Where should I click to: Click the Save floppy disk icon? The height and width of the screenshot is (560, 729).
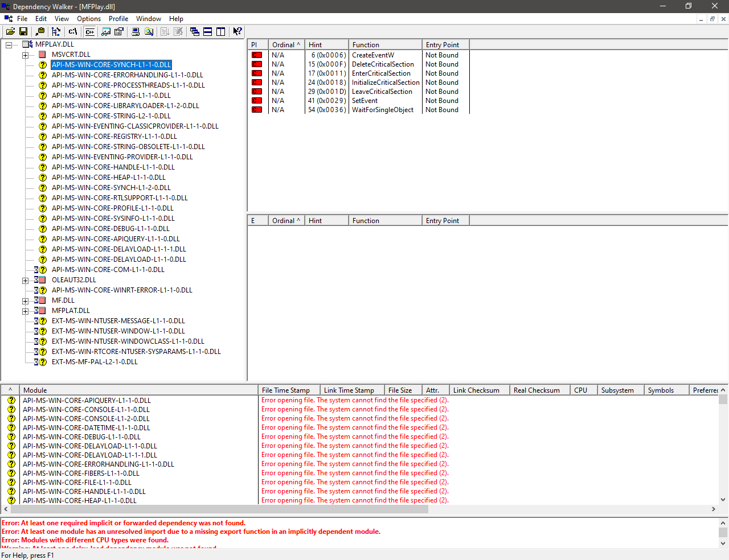[23, 32]
